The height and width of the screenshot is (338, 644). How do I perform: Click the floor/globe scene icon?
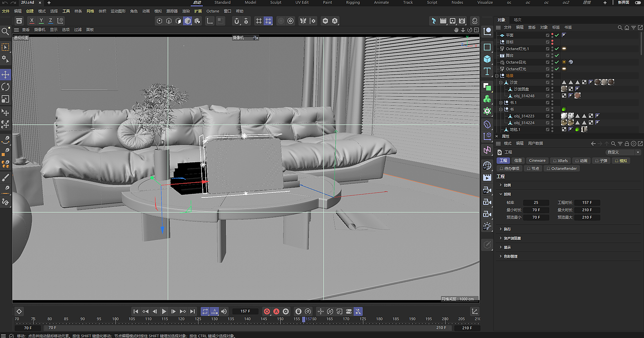[487, 165]
